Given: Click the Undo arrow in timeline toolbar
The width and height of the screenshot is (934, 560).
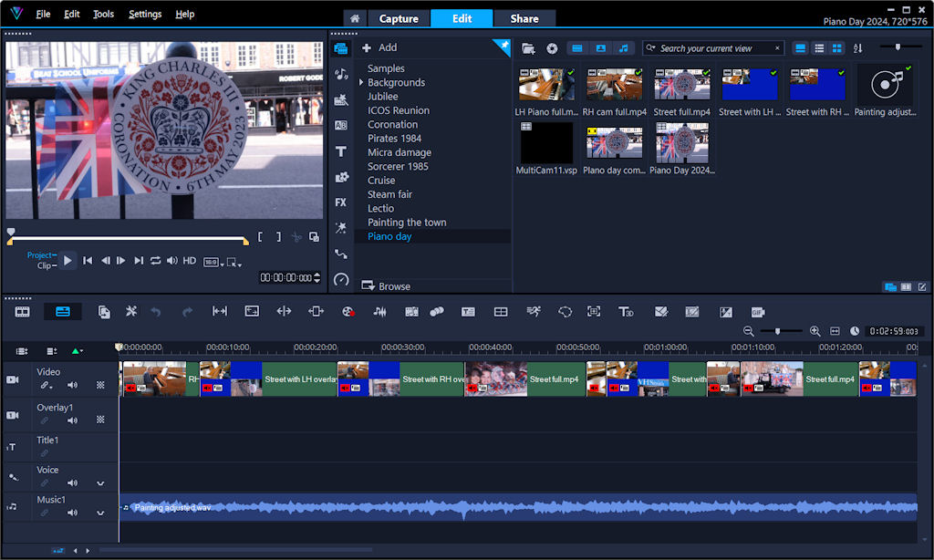Looking at the screenshot, I should [155, 312].
